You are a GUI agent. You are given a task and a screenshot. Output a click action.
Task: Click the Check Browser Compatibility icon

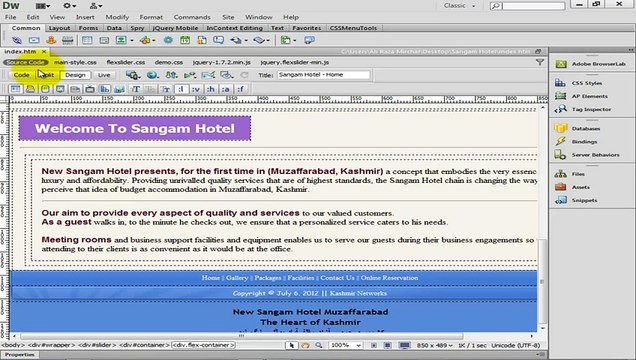(x=208, y=75)
